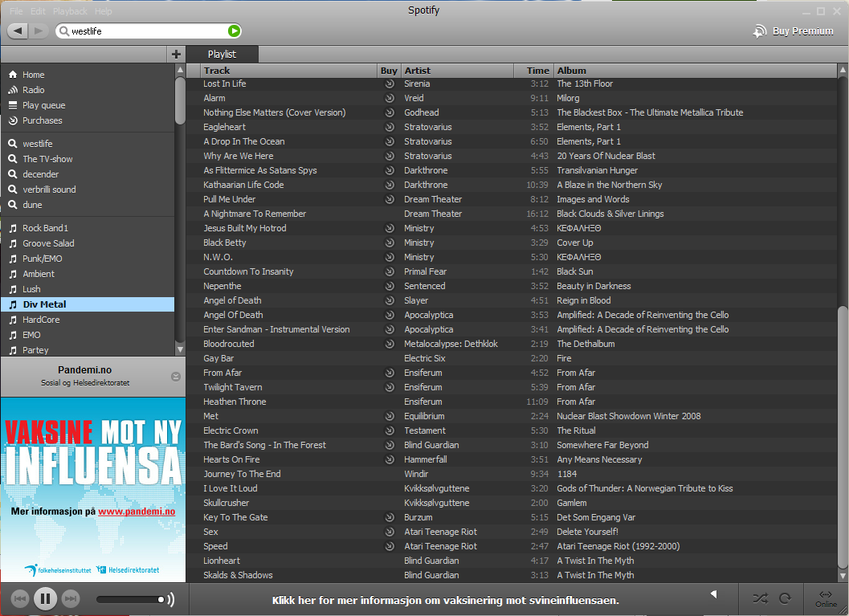This screenshot has height=616, width=849.
Task: Click the buy icon for Speed
Action: (390, 546)
